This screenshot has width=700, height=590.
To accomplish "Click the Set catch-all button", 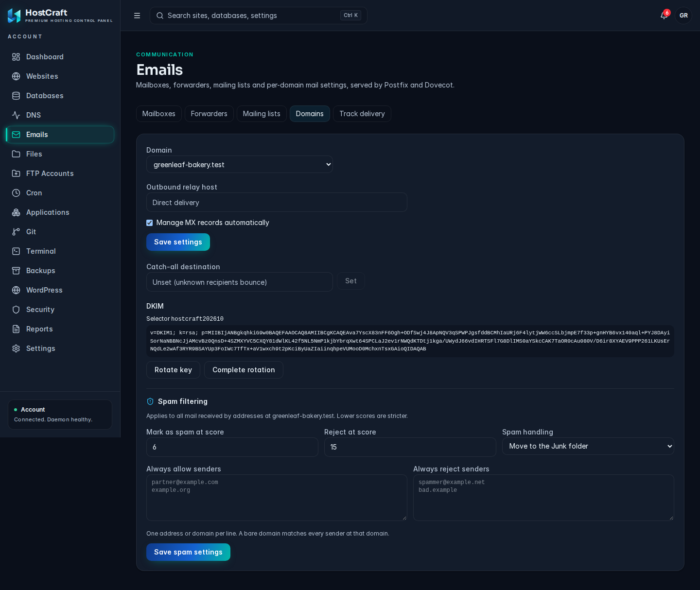I will pyautogui.click(x=351, y=281).
